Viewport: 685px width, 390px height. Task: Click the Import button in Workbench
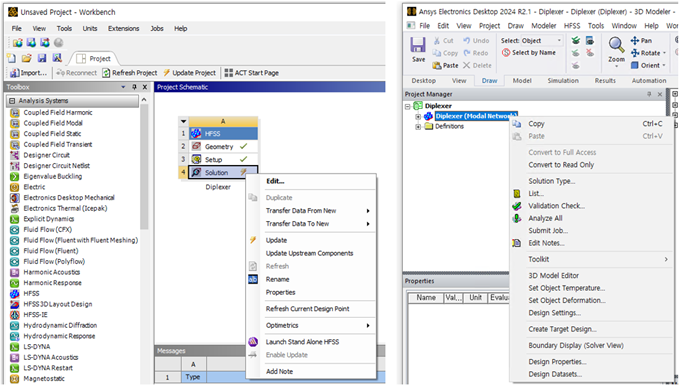28,73
